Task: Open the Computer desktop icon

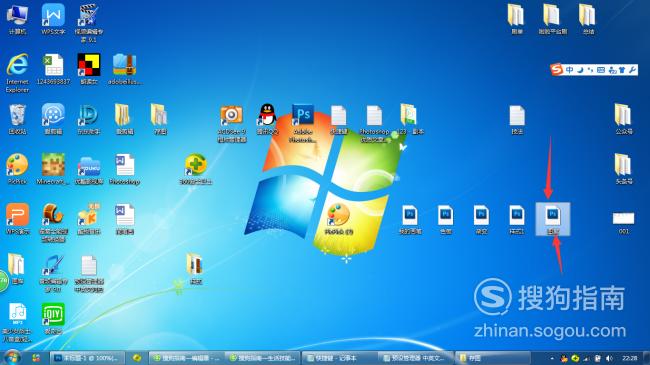Action: coord(17,19)
